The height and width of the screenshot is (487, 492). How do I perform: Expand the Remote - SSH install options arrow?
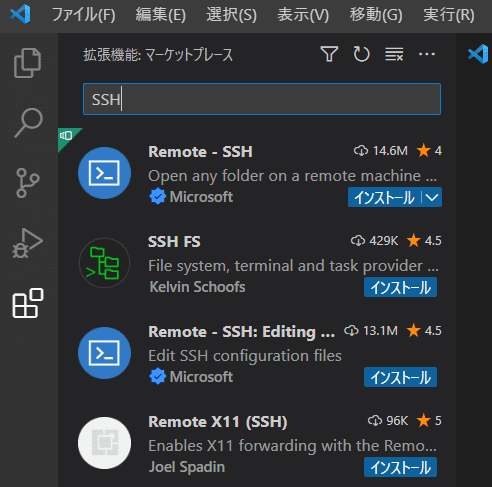pyautogui.click(x=432, y=197)
